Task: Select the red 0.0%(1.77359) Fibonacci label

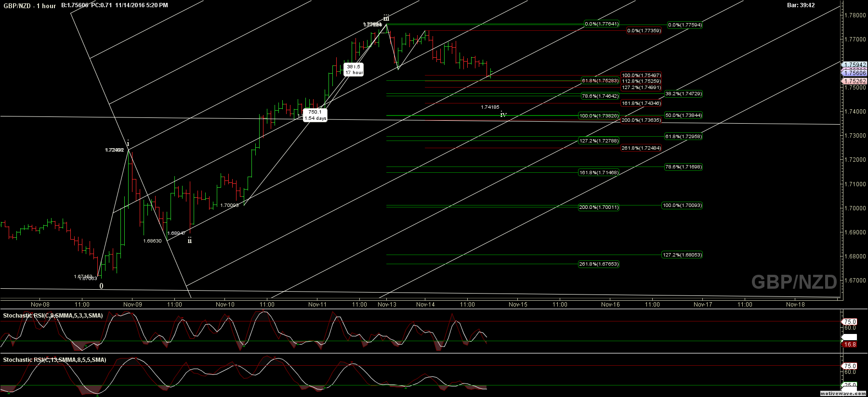Action: pyautogui.click(x=644, y=31)
